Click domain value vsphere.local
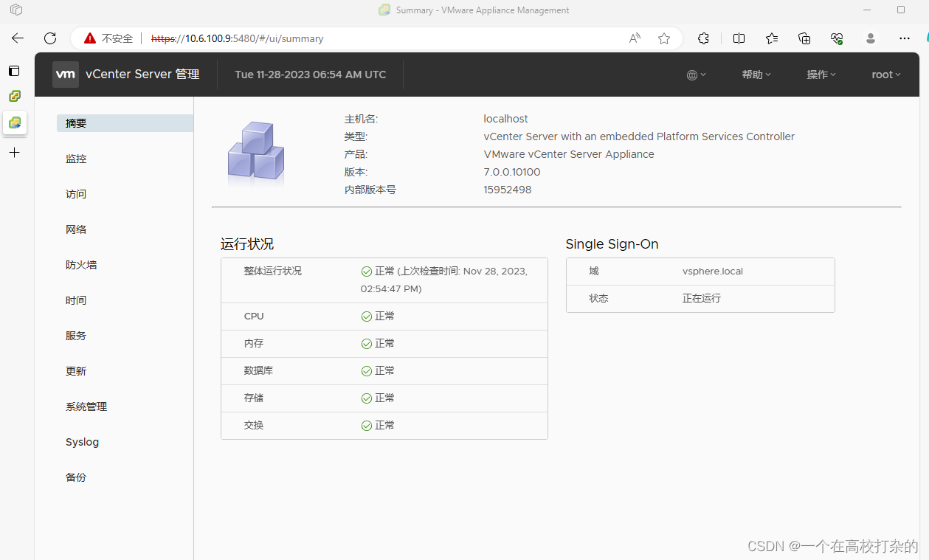Image resolution: width=929 pixels, height=560 pixels. (713, 272)
